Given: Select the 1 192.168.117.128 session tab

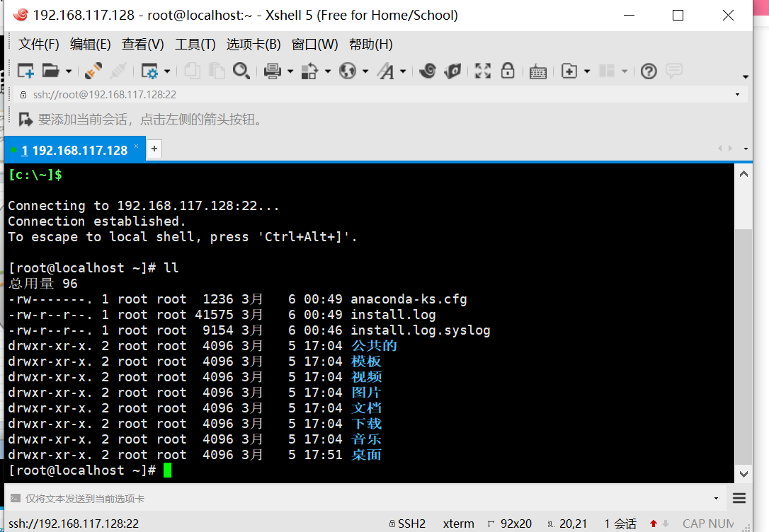Looking at the screenshot, I should (74, 150).
